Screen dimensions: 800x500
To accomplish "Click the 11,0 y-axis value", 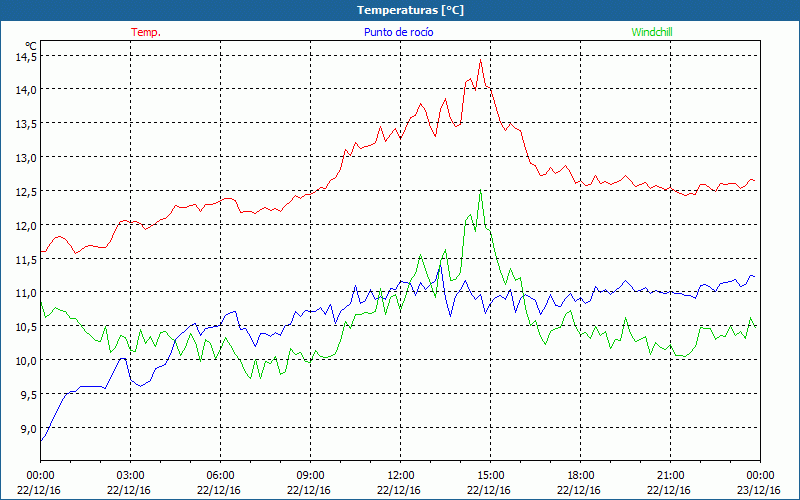I will point(26,293).
